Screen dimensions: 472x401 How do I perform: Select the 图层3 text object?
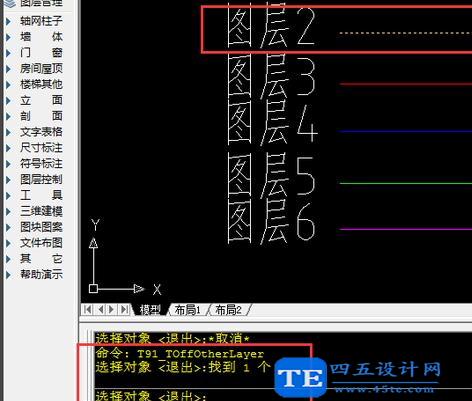click(x=271, y=78)
